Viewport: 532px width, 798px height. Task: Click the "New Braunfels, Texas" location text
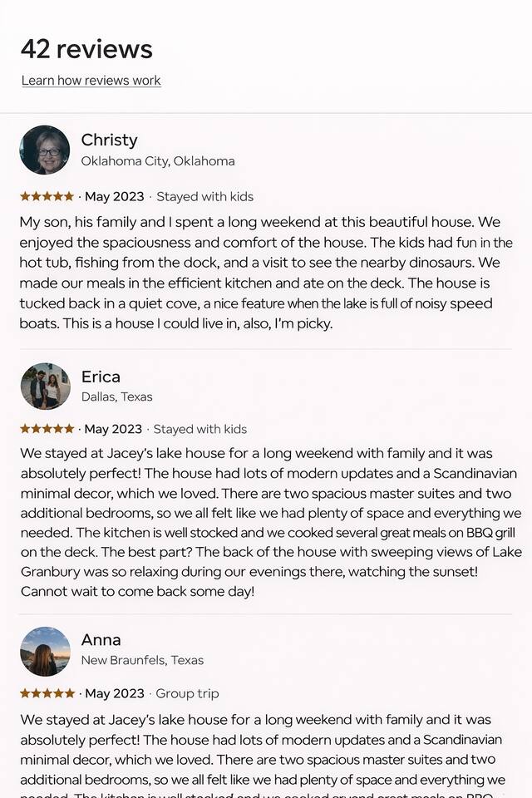pyautogui.click(x=142, y=660)
